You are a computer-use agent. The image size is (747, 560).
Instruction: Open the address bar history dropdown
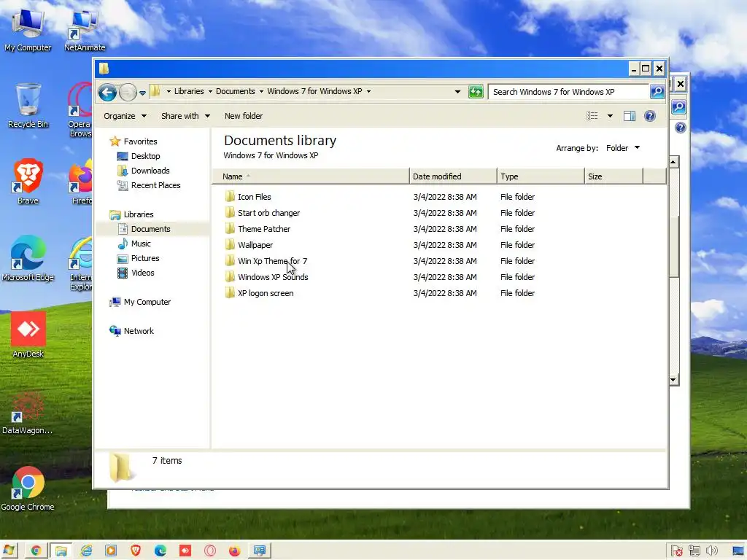tap(457, 91)
